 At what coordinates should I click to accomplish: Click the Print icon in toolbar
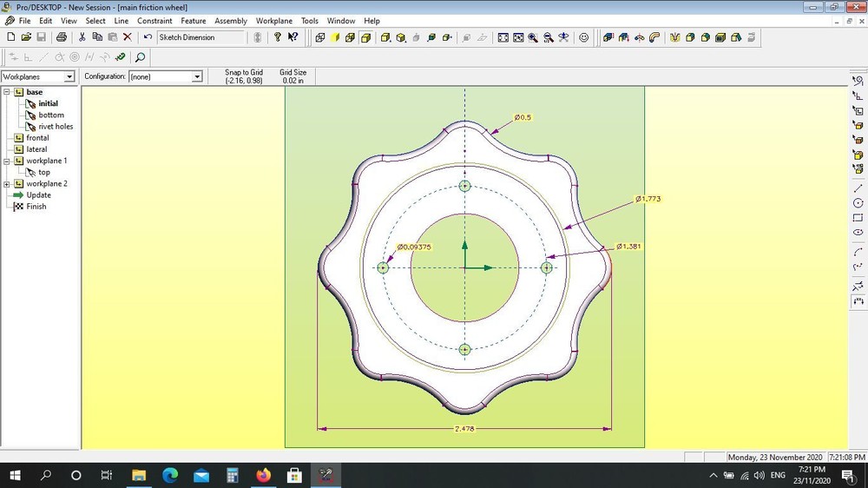(62, 37)
